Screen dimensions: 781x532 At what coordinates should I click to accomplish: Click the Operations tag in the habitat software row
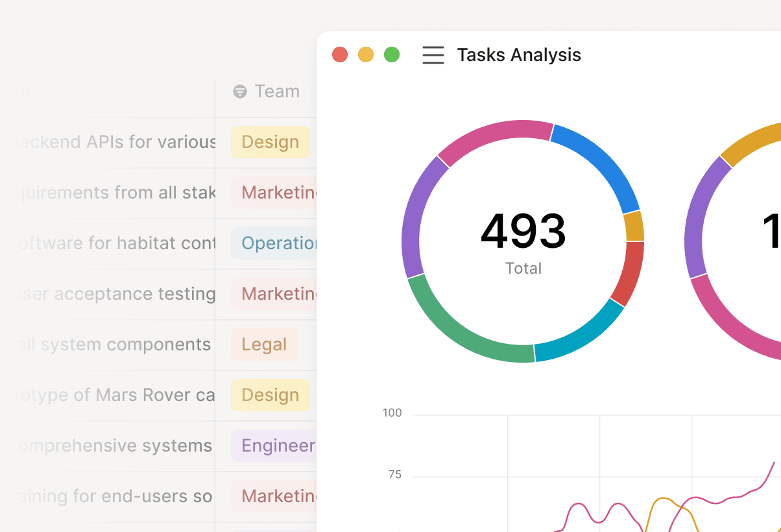tap(276, 243)
